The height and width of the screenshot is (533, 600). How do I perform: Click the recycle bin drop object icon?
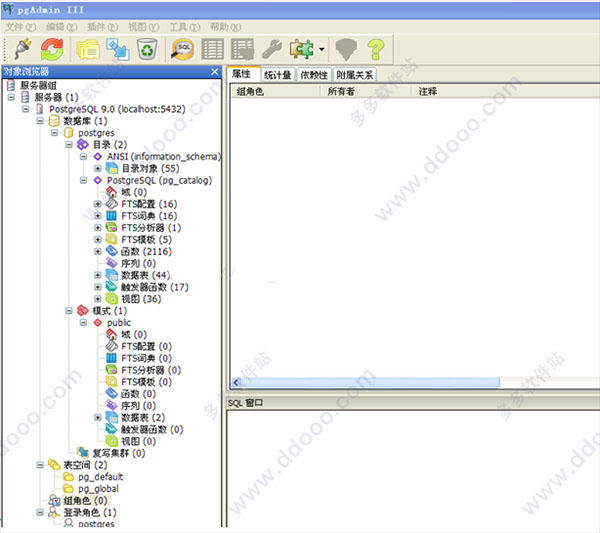point(147,49)
